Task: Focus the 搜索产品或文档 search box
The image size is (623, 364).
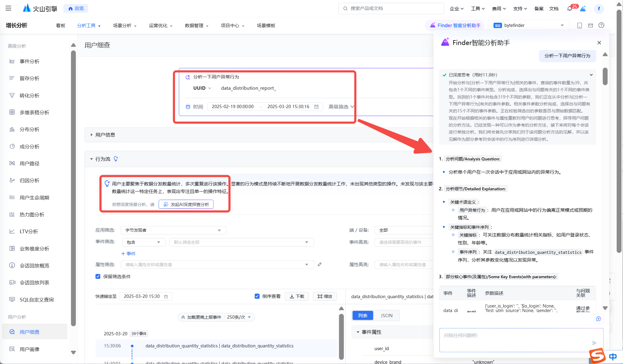Action: tap(391, 8)
